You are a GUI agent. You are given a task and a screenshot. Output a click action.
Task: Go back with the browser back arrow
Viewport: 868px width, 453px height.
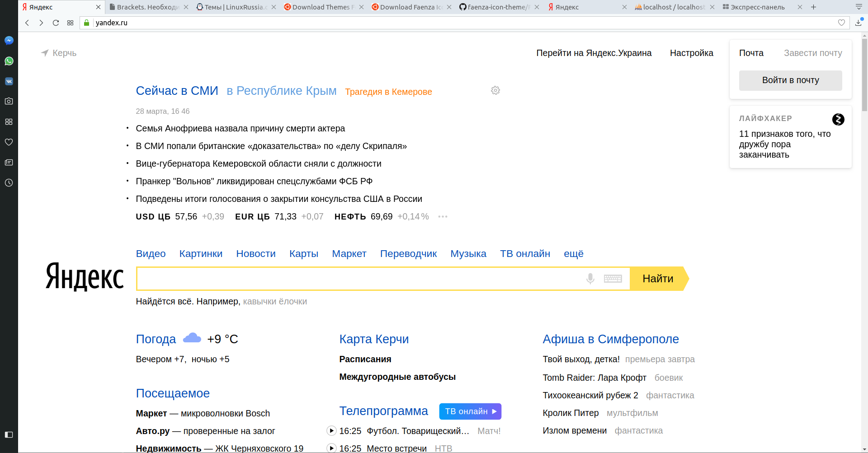[x=27, y=23]
